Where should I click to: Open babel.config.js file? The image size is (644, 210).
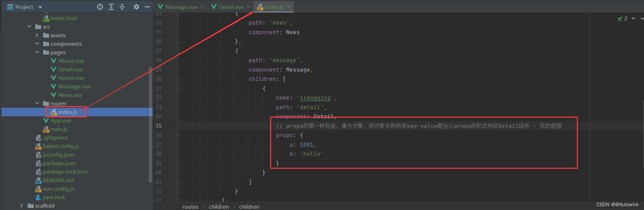coord(61,146)
